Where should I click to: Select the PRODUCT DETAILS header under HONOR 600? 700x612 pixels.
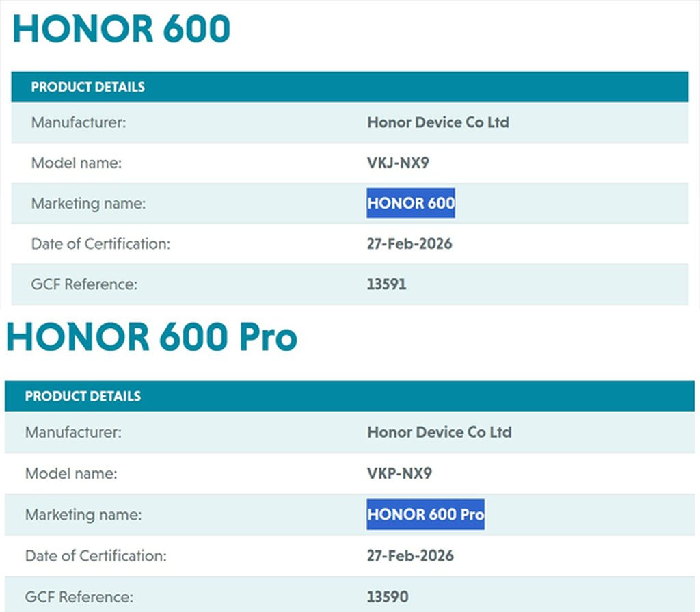click(87, 88)
